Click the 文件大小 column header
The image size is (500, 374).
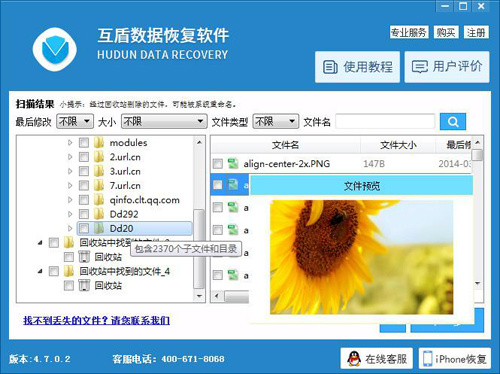point(398,145)
